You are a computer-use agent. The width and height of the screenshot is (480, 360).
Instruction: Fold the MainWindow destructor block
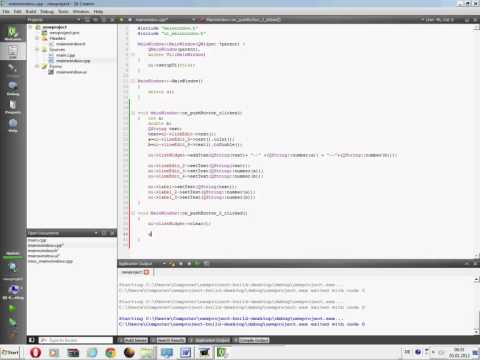pos(133,81)
